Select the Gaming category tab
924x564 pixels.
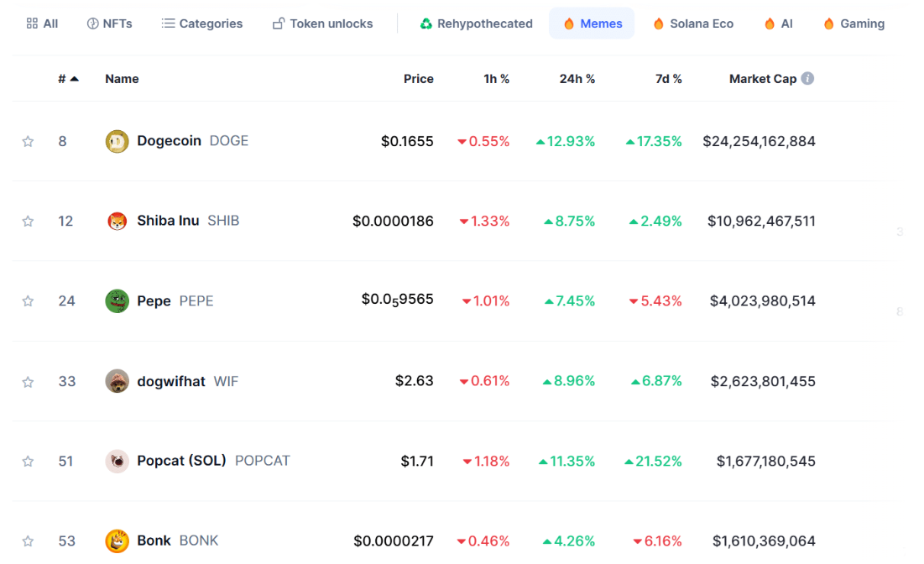pos(854,23)
